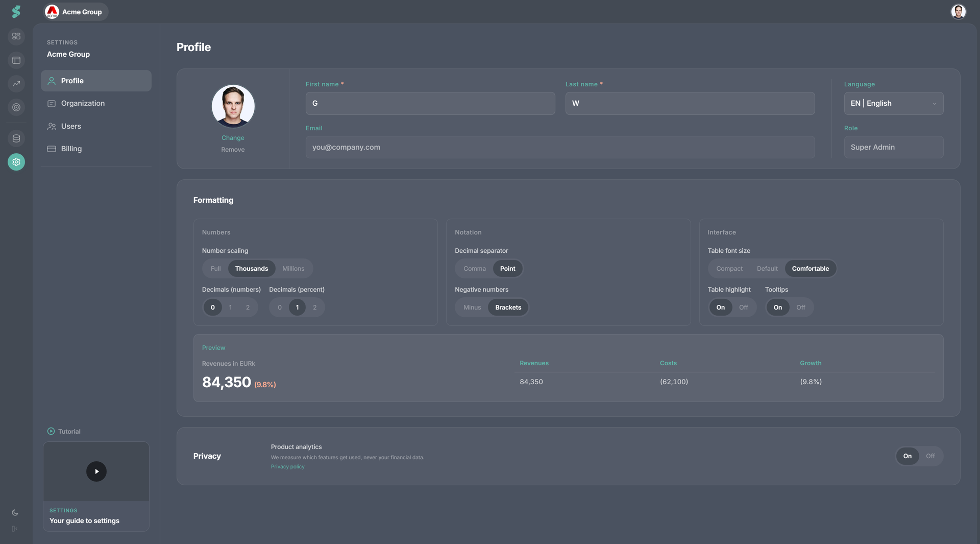This screenshot has width=980, height=544.
Task: Toggle dark mode with the moon icon
Action: pyautogui.click(x=15, y=513)
